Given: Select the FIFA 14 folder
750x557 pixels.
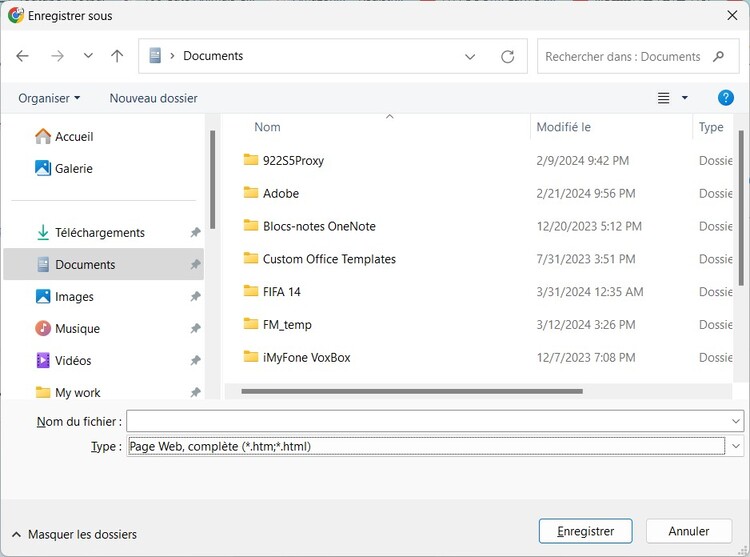Looking at the screenshot, I should point(282,292).
